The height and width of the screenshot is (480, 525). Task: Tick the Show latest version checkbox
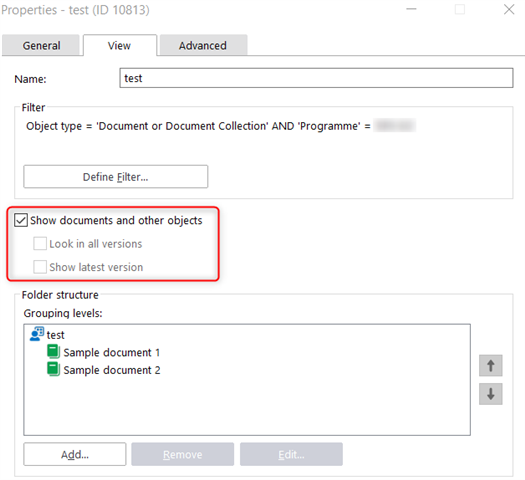coord(40,267)
